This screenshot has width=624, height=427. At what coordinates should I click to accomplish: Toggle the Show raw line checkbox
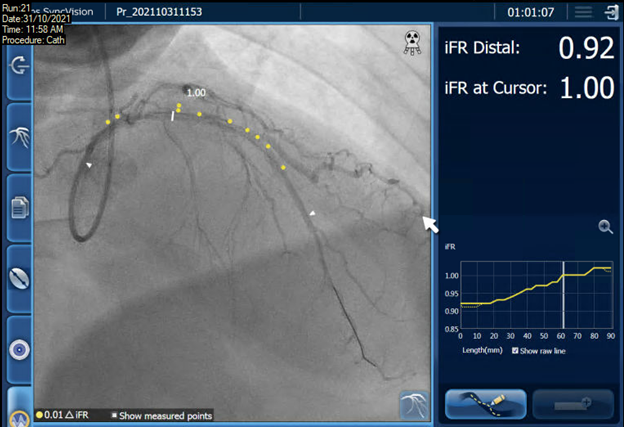point(515,351)
